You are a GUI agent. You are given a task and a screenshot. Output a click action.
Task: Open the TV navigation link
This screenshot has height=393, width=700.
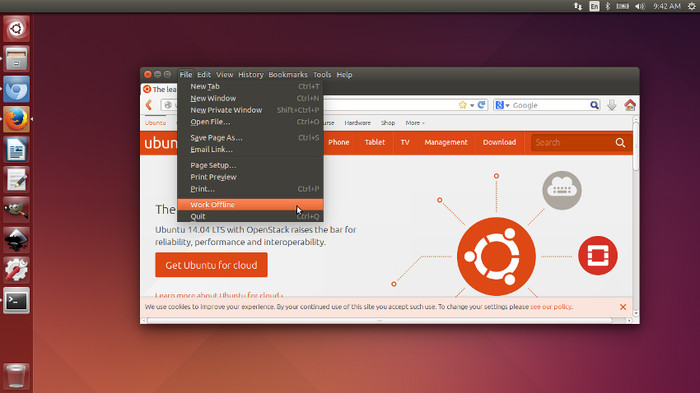point(405,142)
